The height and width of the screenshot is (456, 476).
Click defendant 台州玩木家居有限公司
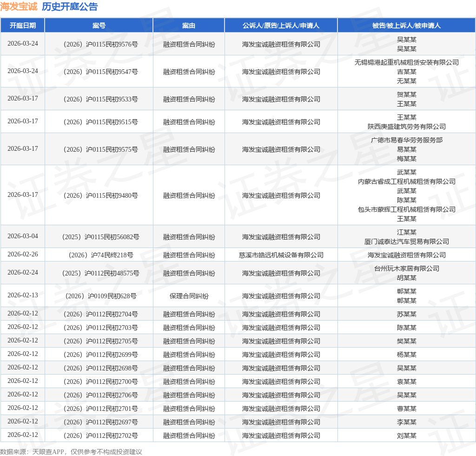pos(406,268)
